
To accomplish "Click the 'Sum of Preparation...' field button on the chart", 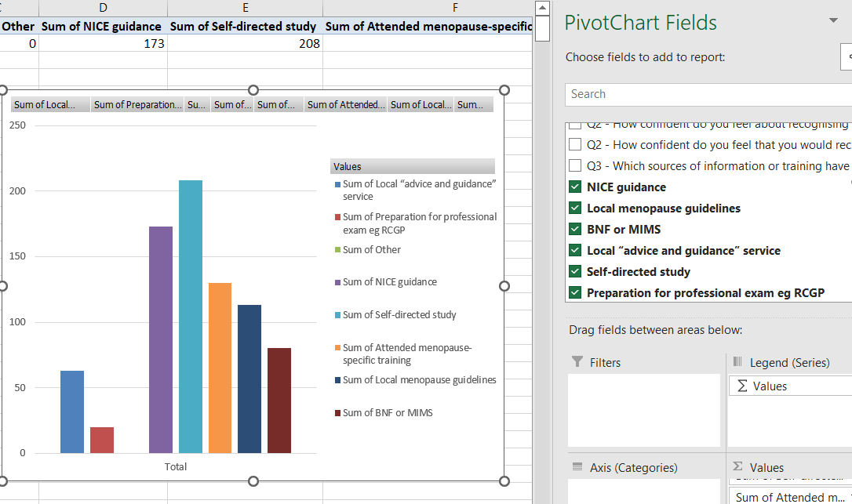I will (x=137, y=103).
